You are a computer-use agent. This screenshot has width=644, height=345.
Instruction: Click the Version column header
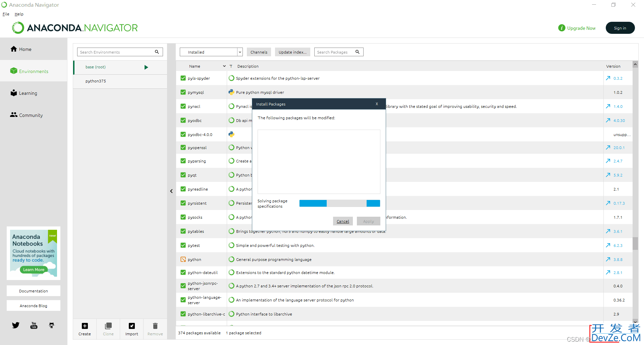tap(613, 66)
